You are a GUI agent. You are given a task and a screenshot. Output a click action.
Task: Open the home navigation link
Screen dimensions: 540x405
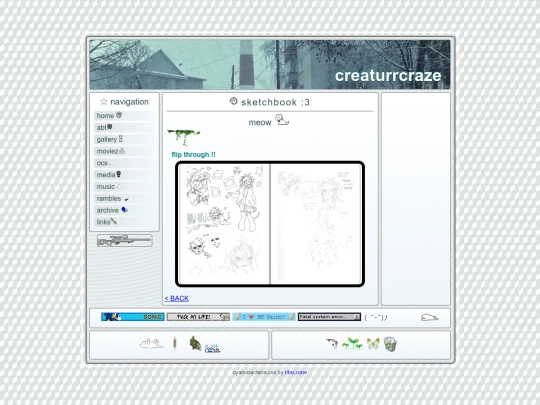pos(124,116)
